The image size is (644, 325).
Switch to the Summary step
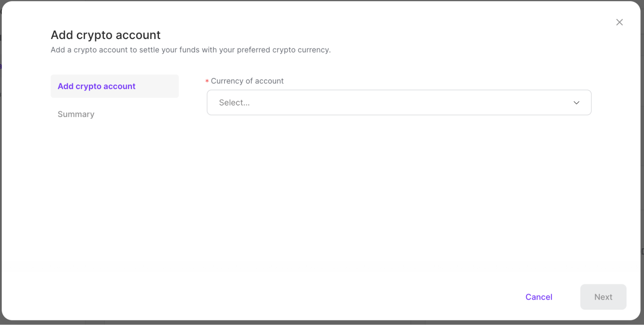pyautogui.click(x=76, y=114)
